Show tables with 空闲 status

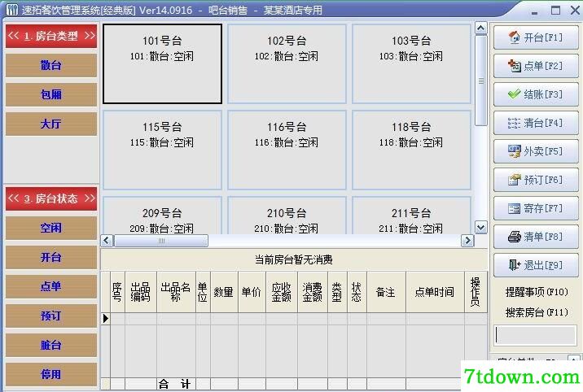51,228
